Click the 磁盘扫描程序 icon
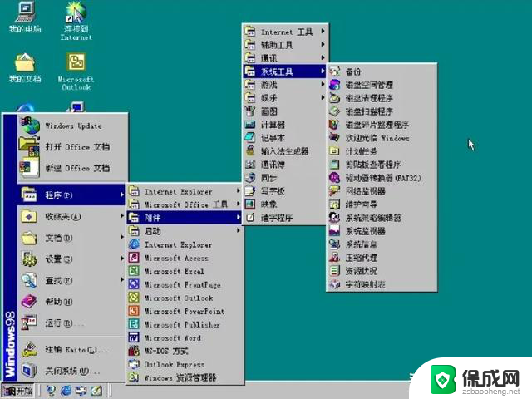The width and height of the screenshot is (532, 399). [334, 111]
